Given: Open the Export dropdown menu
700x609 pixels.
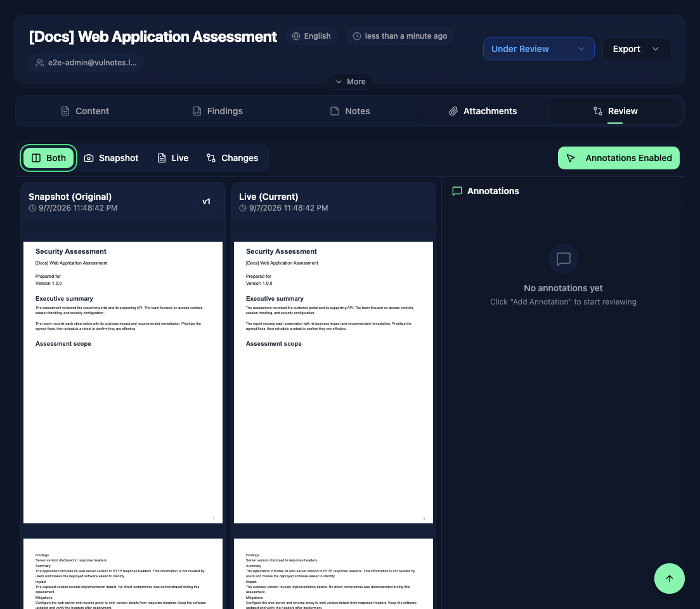Looking at the screenshot, I should click(x=636, y=49).
